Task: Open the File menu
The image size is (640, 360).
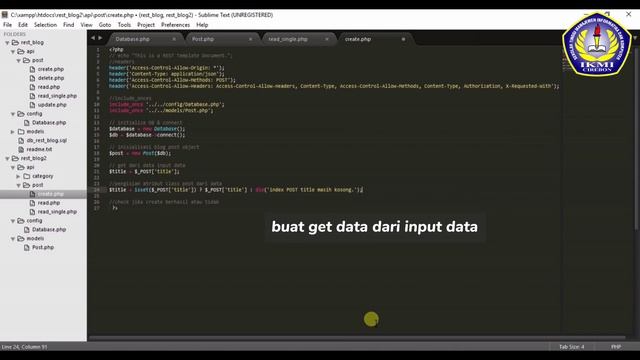Action: coord(7,25)
